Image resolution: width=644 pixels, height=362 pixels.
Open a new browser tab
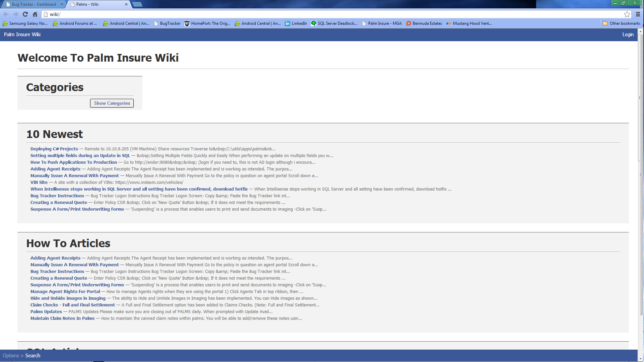[x=137, y=4]
